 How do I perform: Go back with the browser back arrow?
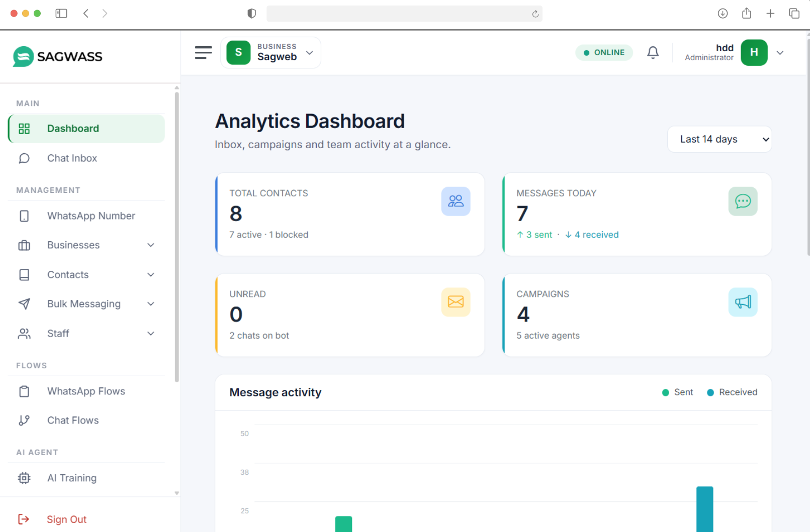(x=86, y=14)
